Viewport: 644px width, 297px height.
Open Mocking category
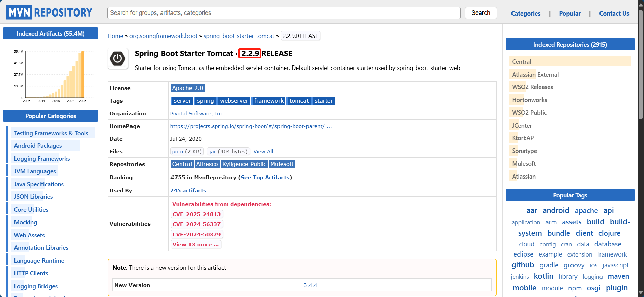coord(26,222)
